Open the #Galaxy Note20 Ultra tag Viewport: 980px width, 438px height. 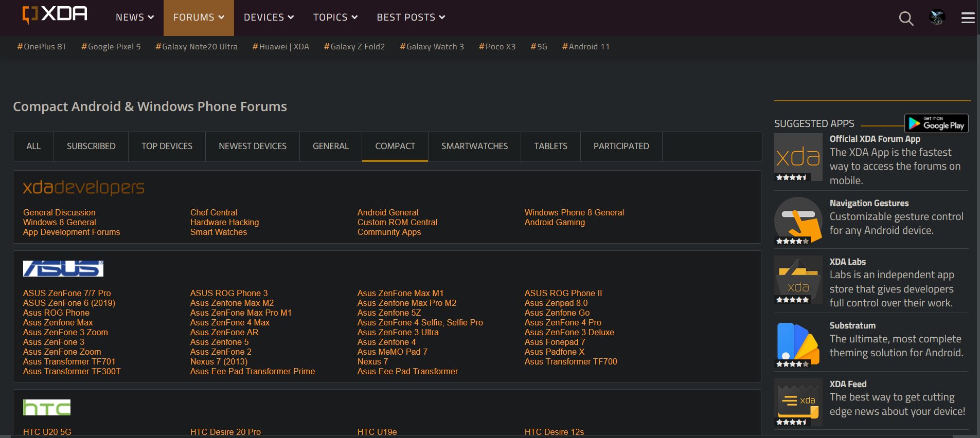tap(197, 47)
